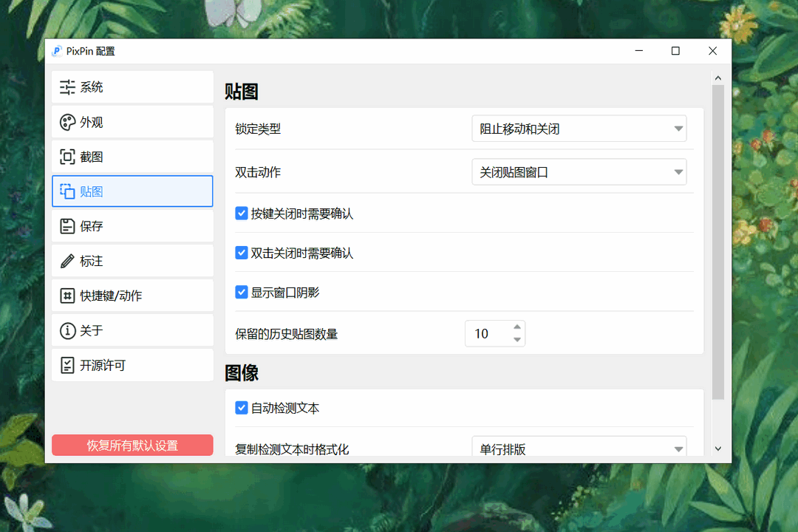Click the 开源许可 checklist document icon
Viewport: 798px width, 532px height.
tap(67, 365)
